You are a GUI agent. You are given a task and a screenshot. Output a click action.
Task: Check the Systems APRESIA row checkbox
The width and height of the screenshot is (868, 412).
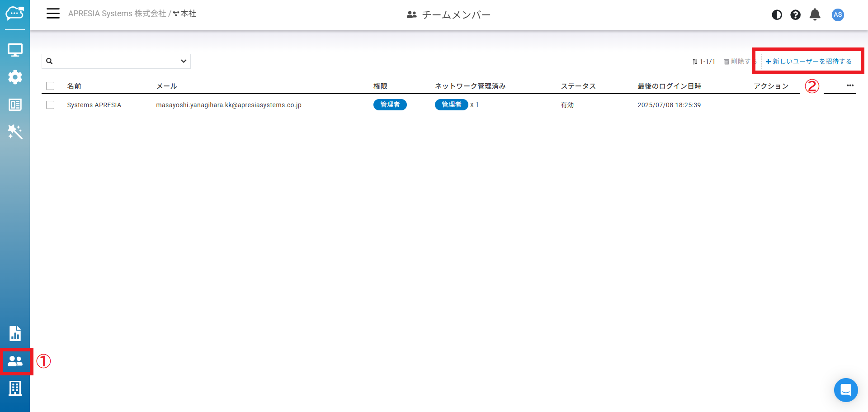(50, 105)
